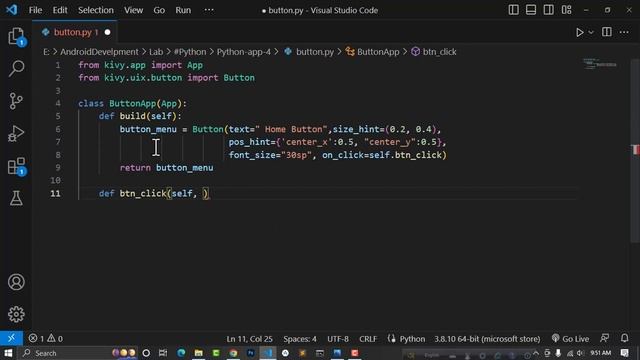Screen dimensions: 640x360
Task: Click #Python folder in breadcrumb
Action: click(x=190, y=52)
